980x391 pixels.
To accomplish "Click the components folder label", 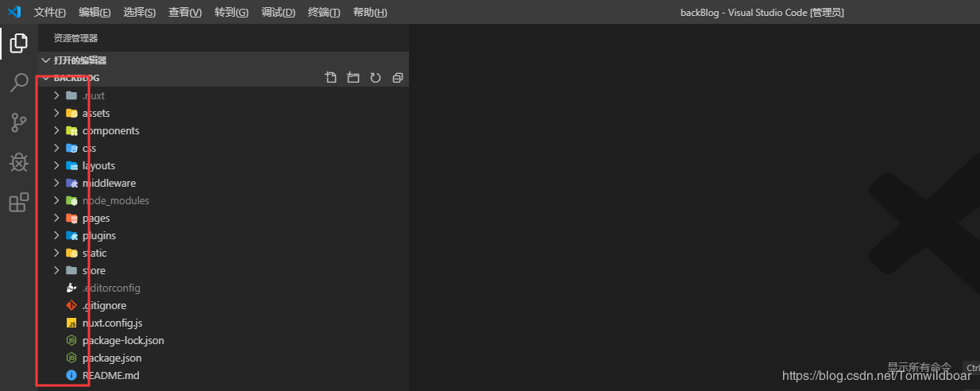I will (x=110, y=130).
